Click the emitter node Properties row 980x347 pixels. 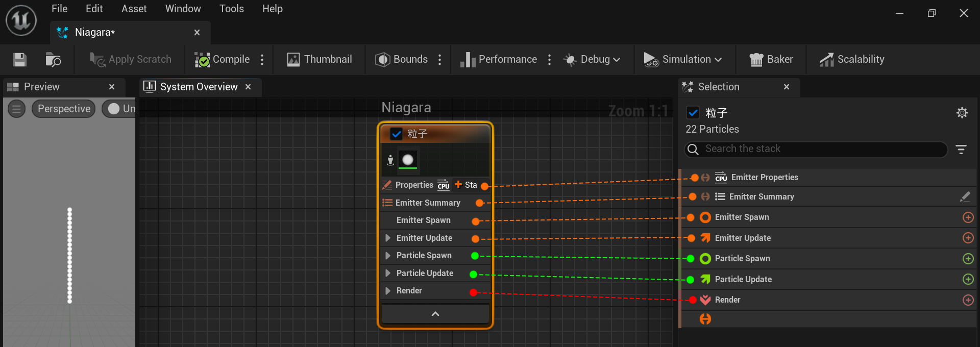pyautogui.click(x=414, y=185)
